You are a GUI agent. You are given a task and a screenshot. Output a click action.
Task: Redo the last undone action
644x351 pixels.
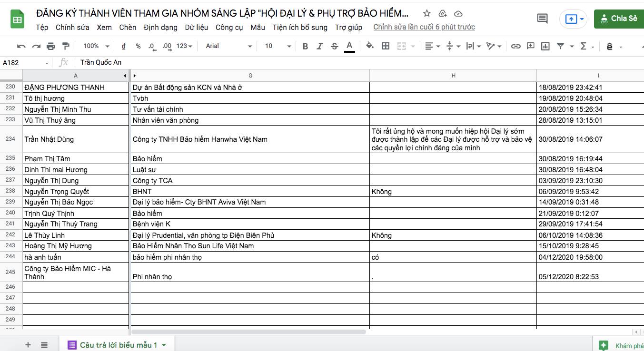[36, 46]
